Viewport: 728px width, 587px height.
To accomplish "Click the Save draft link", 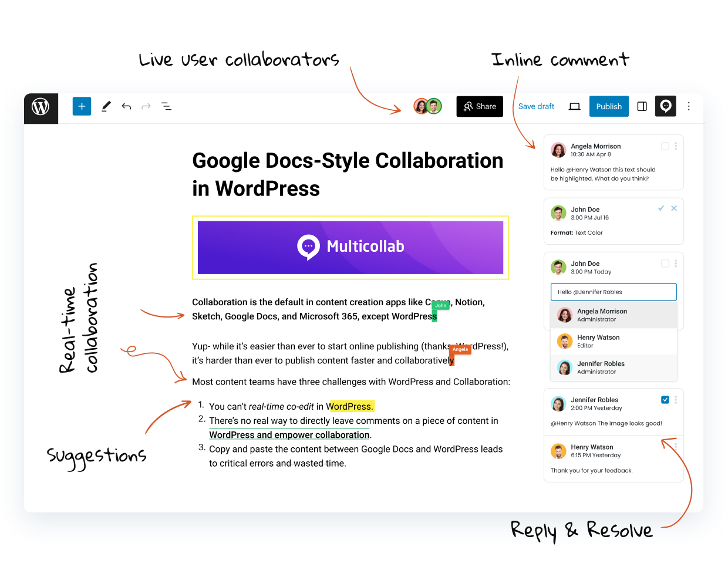I will tap(536, 106).
